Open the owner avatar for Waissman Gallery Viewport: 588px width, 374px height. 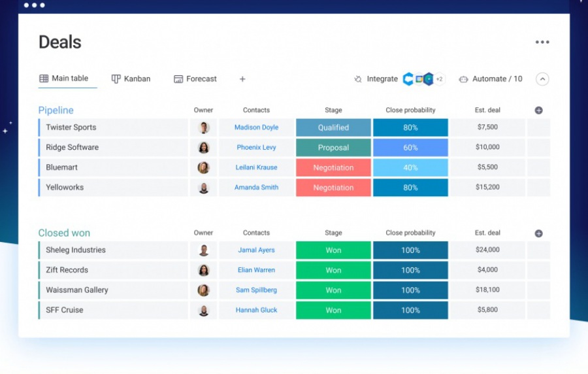click(x=204, y=290)
